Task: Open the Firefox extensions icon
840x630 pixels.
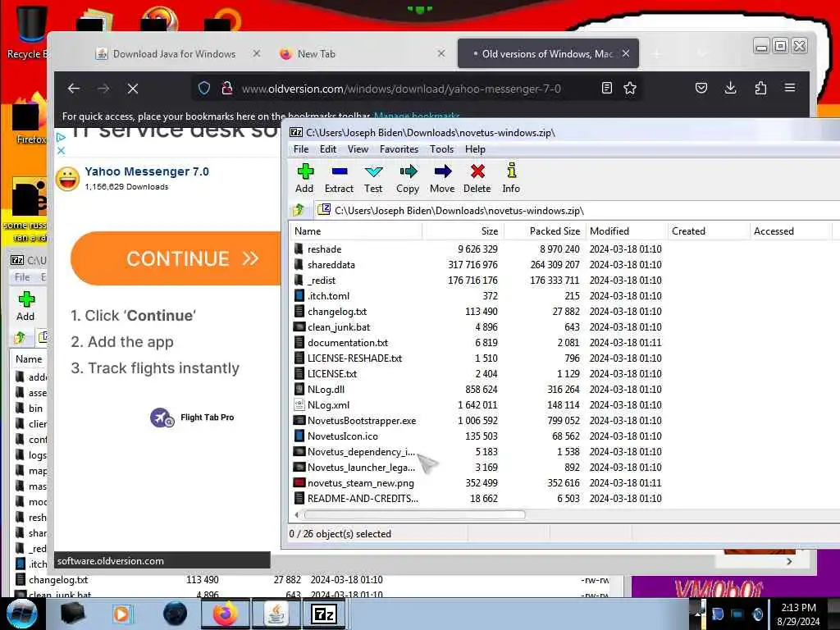Action: point(760,88)
